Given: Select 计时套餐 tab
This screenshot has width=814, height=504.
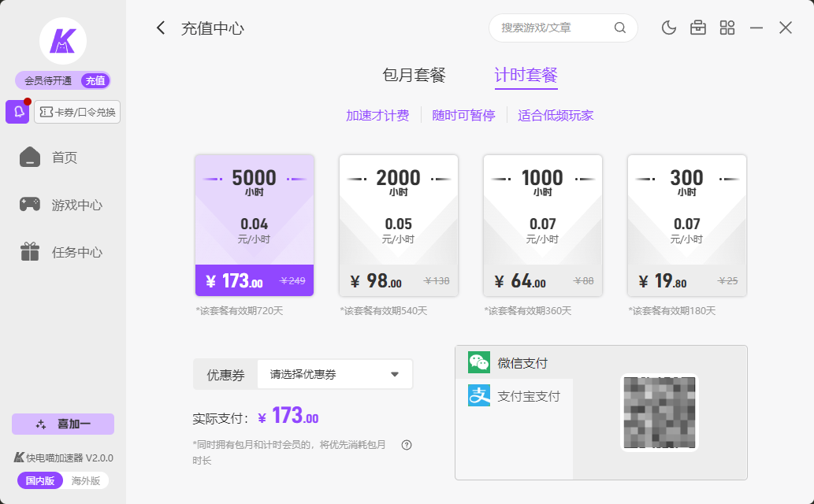Looking at the screenshot, I should click(x=526, y=76).
